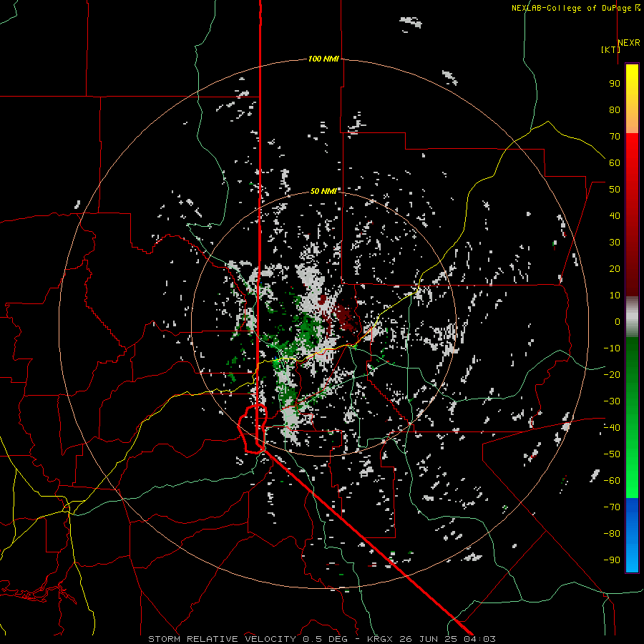Viewport: 644px width, 644px height.
Task: Click the KRGX radar site identifier
Action: point(381,639)
